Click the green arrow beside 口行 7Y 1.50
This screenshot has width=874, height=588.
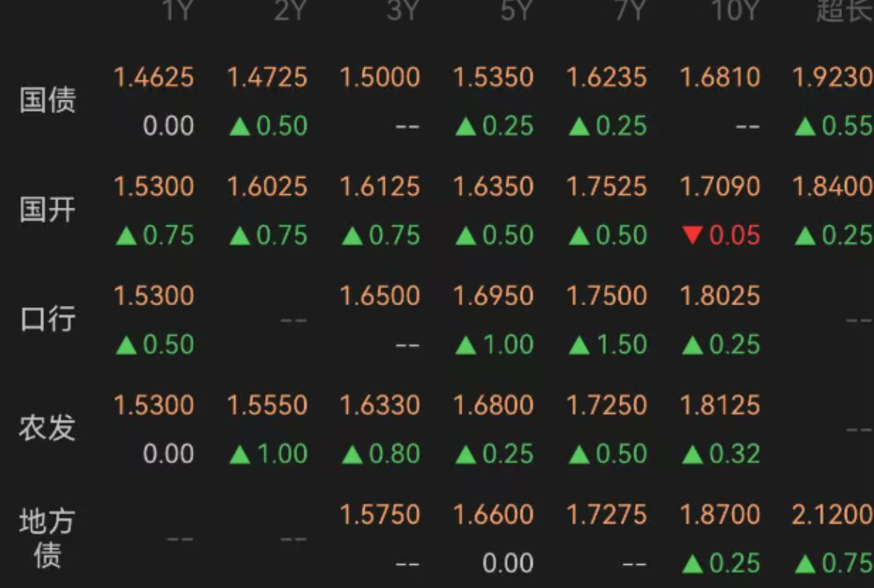click(x=579, y=345)
